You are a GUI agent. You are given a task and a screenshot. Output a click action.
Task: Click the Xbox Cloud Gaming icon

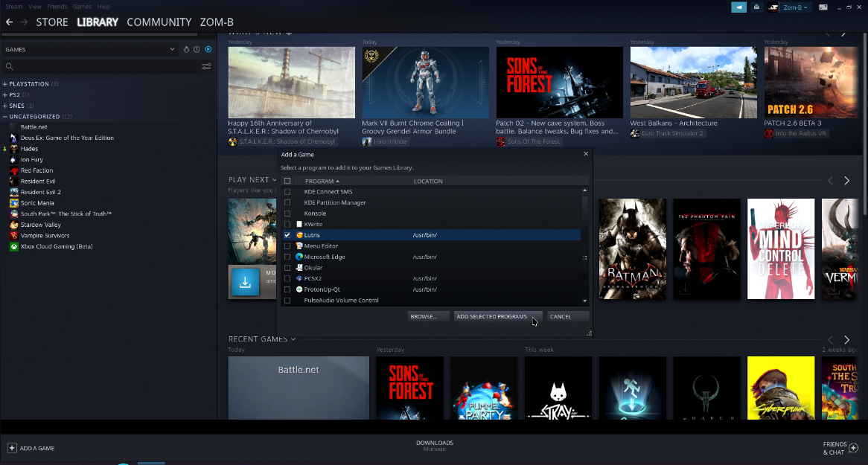click(x=14, y=246)
